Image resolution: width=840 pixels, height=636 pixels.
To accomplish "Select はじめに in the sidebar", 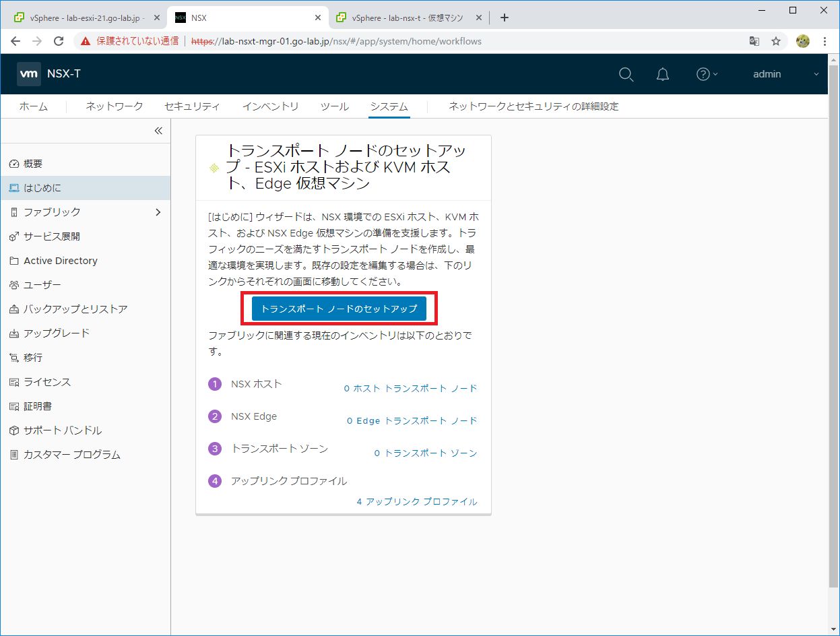I will [x=85, y=188].
